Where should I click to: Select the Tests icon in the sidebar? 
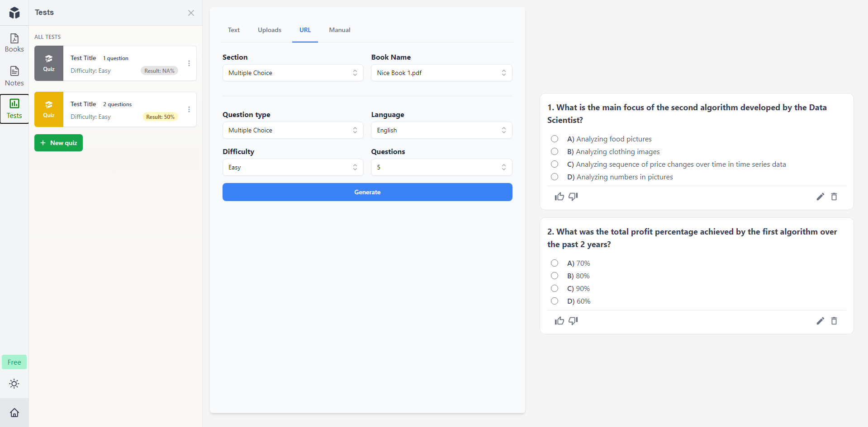click(14, 108)
